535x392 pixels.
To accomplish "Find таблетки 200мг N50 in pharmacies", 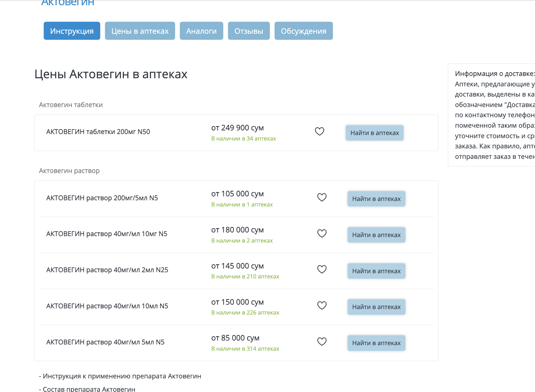I will (x=374, y=133).
